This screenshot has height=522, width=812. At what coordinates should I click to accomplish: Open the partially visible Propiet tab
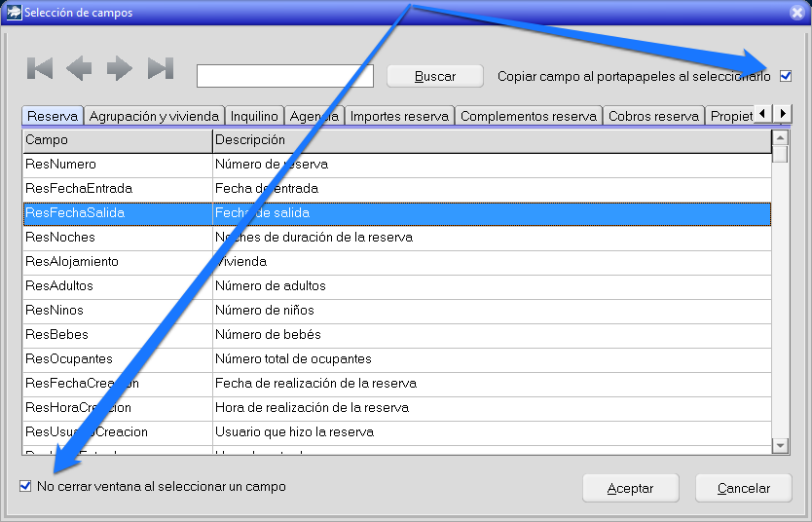coord(730,116)
